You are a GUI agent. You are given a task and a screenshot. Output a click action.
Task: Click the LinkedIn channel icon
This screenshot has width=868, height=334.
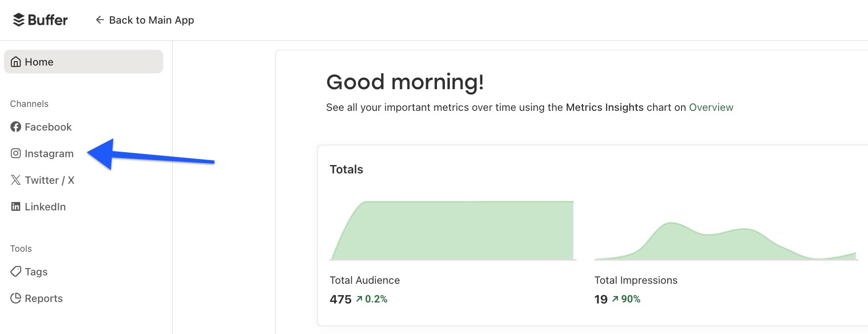(16, 207)
